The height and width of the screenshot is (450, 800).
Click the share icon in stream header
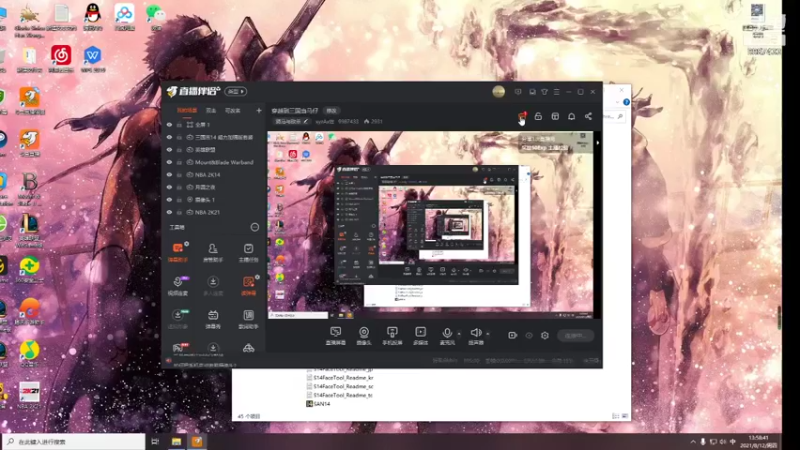click(x=588, y=116)
